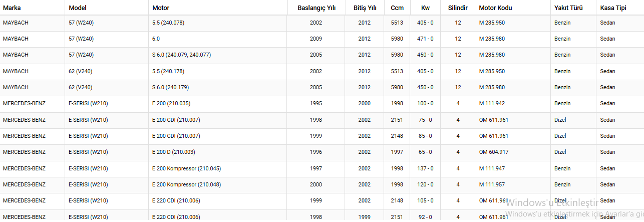Click the Kasa Tipi column header
644x222 pixels.
pyautogui.click(x=613, y=8)
